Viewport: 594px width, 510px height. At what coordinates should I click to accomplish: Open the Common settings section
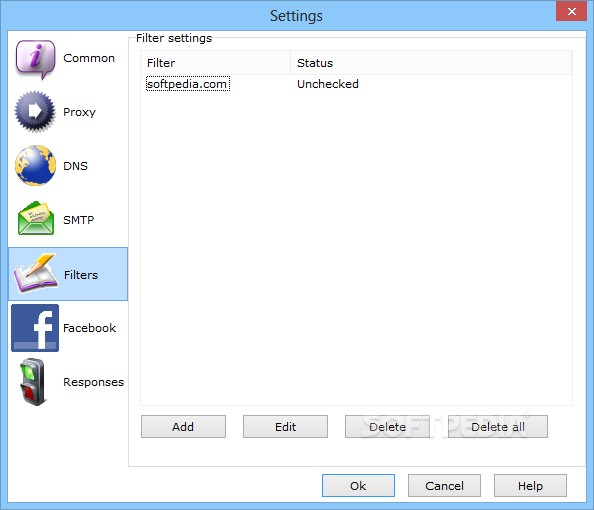point(89,58)
